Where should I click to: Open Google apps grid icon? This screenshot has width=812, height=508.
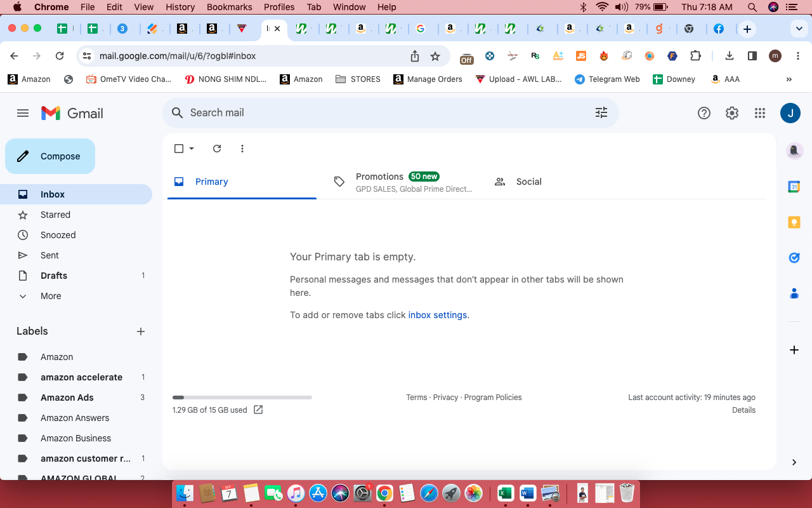[760, 113]
